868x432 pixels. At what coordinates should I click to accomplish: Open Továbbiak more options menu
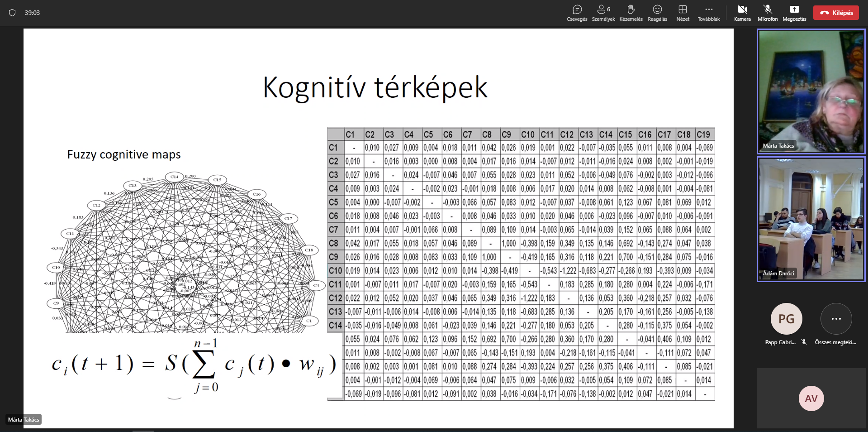point(708,13)
